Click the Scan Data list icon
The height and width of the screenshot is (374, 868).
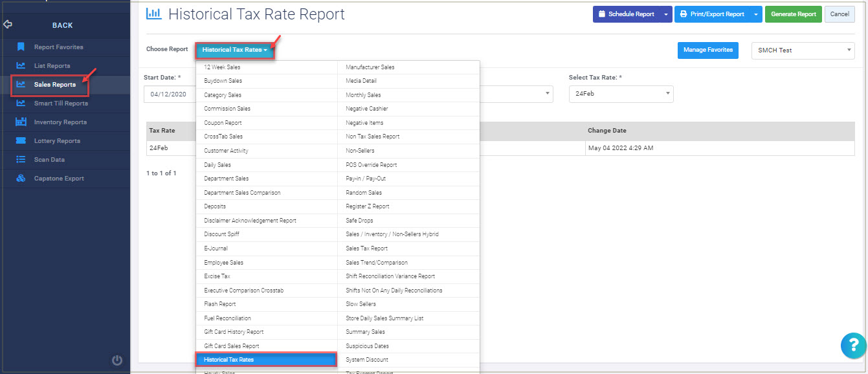(21, 159)
